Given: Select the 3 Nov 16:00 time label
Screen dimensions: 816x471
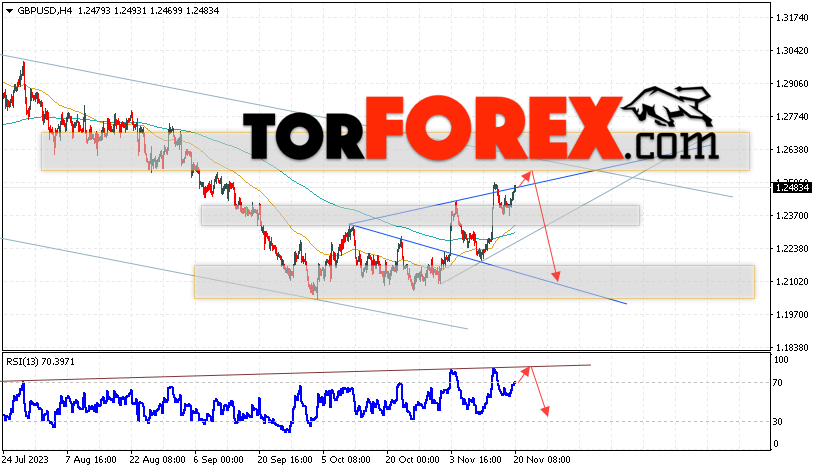Looking at the screenshot, I should coord(475,460).
